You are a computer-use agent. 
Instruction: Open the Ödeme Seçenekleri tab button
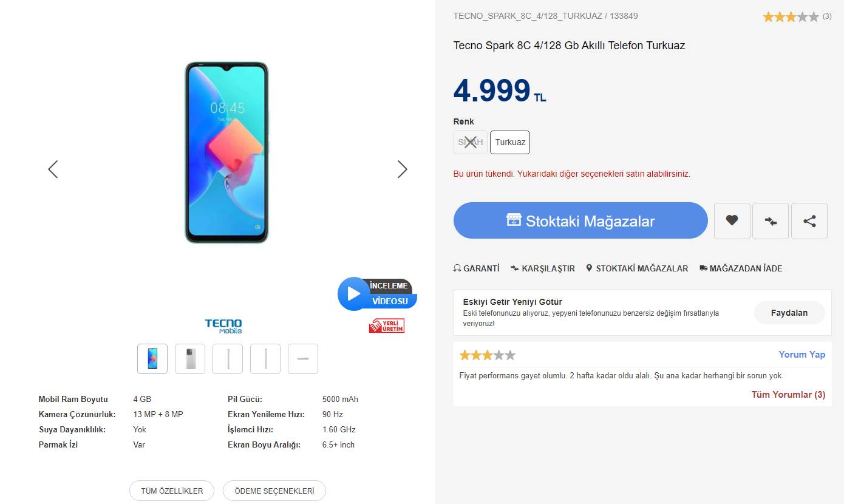click(x=274, y=491)
